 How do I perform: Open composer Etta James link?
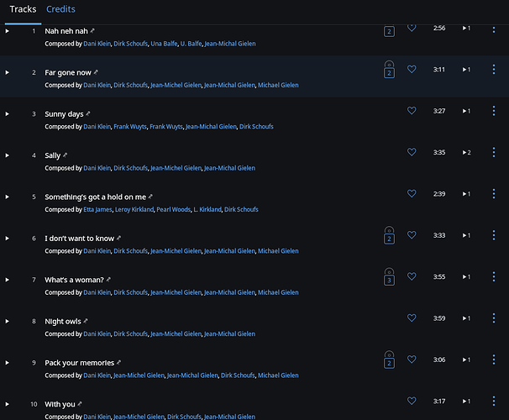[97, 210]
